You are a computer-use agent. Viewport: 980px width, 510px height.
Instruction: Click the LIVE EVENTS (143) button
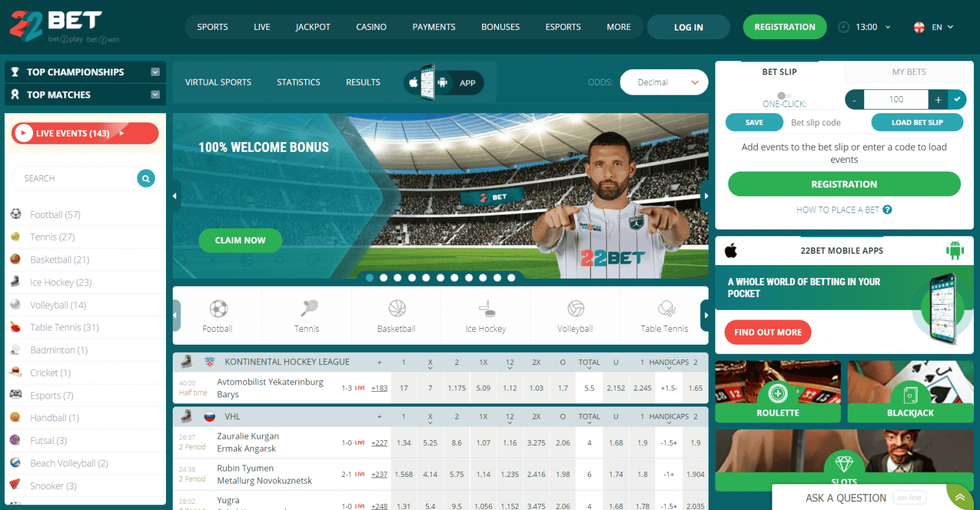click(85, 133)
